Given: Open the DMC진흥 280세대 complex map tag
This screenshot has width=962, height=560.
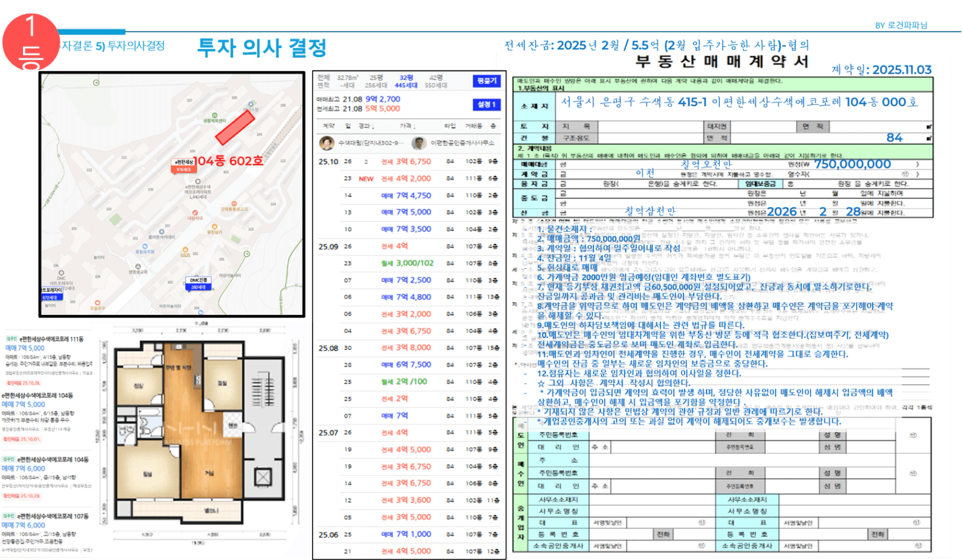Looking at the screenshot, I should [x=199, y=283].
